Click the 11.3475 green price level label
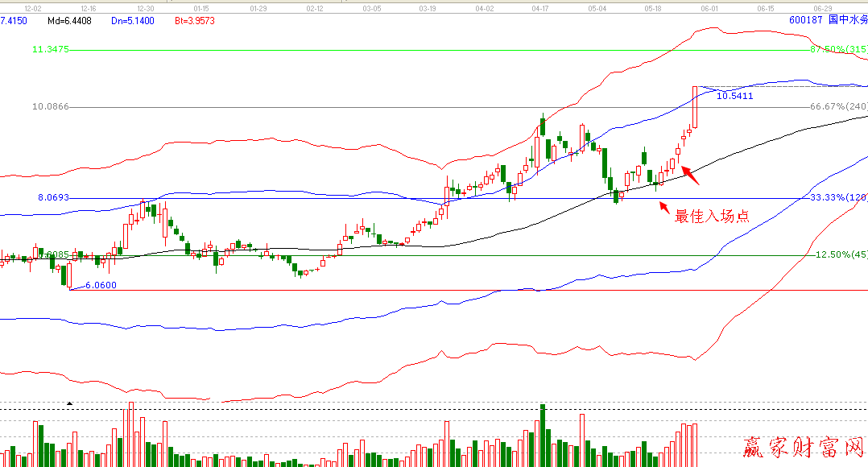Viewport: 868px width, 467px height. click(x=50, y=50)
